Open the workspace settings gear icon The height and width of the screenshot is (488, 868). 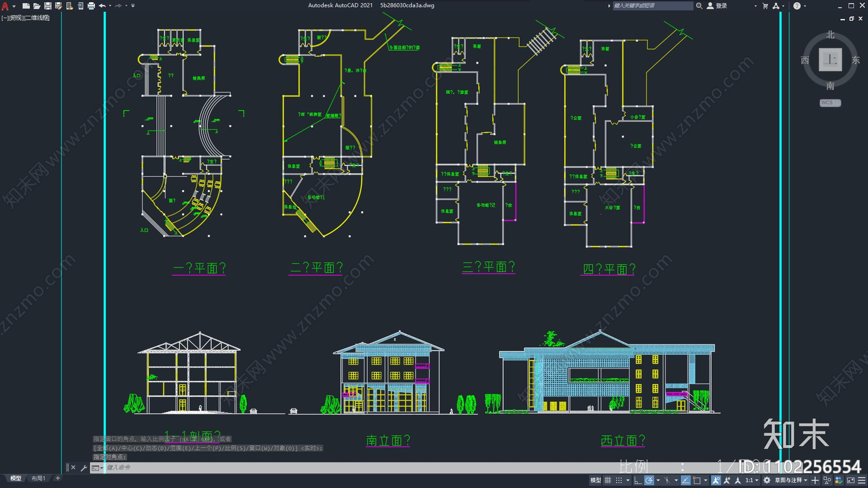767,480
